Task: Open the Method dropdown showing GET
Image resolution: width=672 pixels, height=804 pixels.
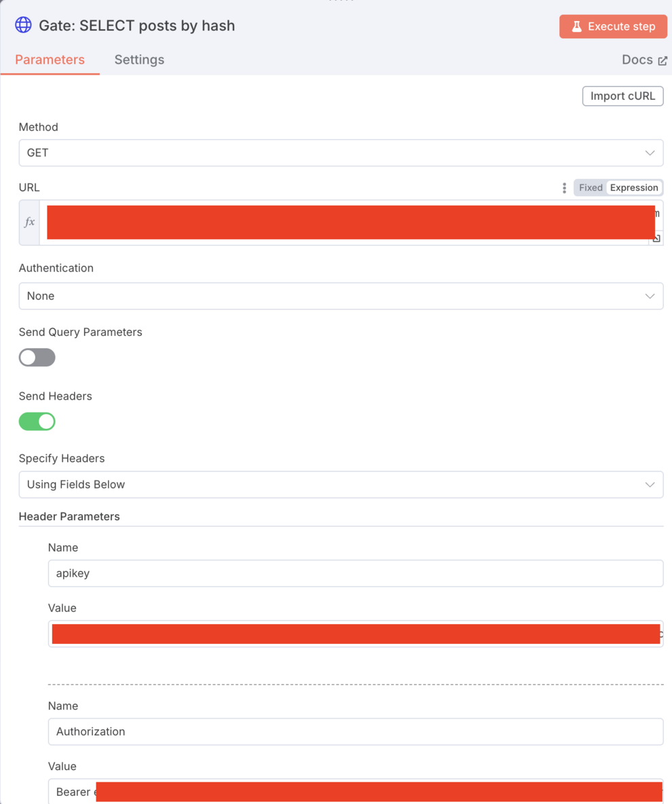Action: [x=341, y=153]
